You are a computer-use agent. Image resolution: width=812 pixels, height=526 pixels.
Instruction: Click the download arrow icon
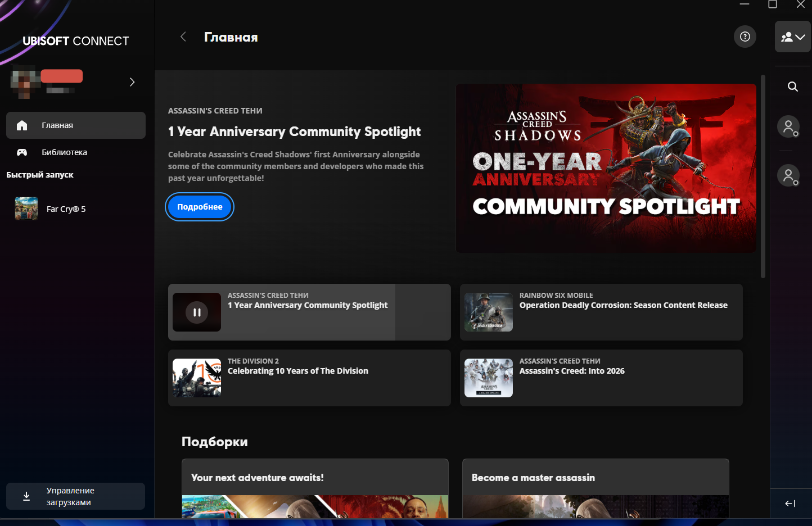[26, 496]
